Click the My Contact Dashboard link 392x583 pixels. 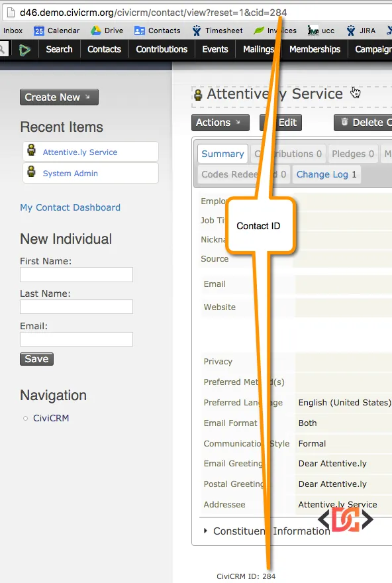[x=70, y=207]
